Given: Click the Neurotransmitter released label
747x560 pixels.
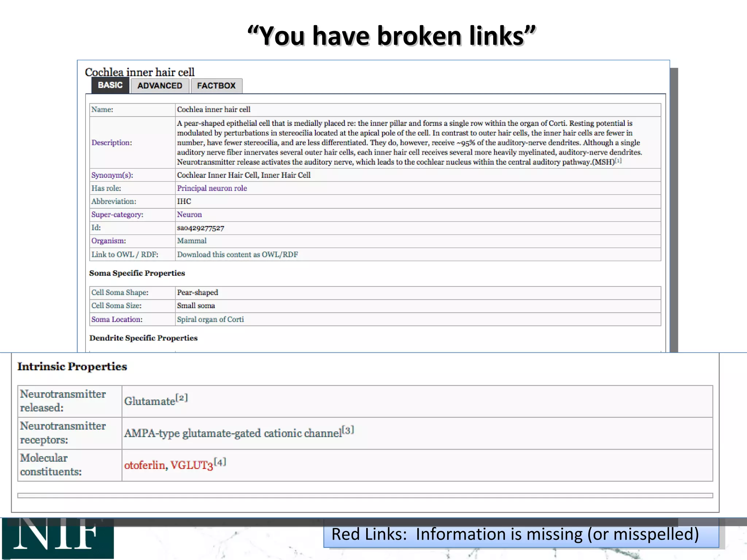Looking at the screenshot, I should [63, 401].
